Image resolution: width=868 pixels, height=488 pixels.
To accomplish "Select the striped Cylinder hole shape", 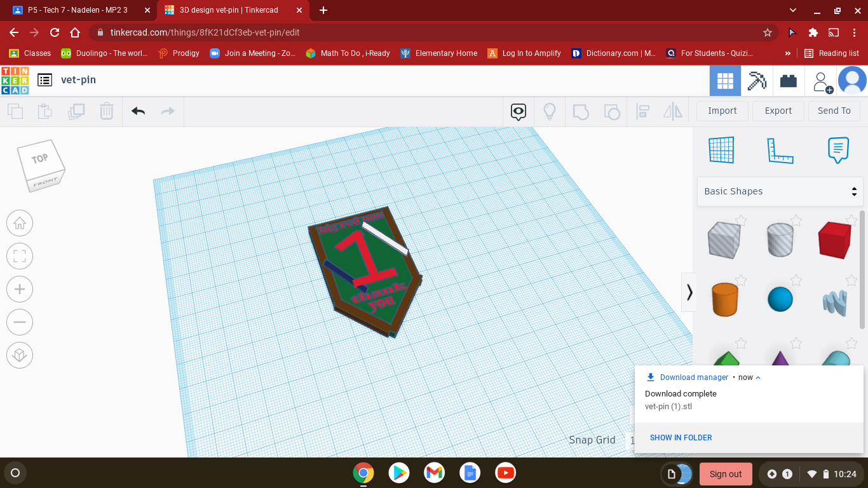I will pos(780,240).
